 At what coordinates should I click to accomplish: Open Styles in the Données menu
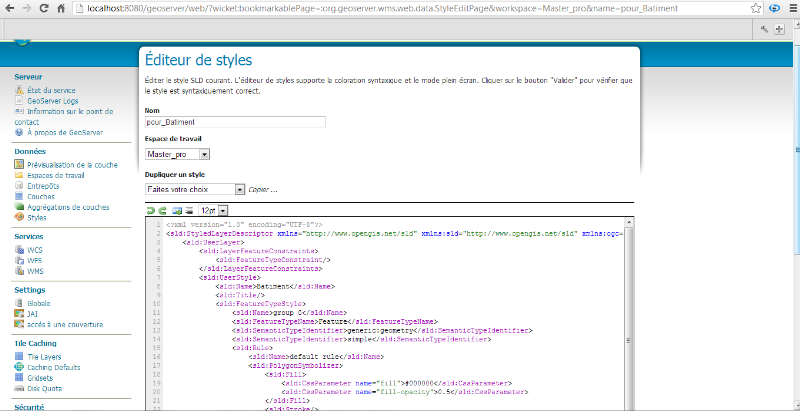click(36, 217)
